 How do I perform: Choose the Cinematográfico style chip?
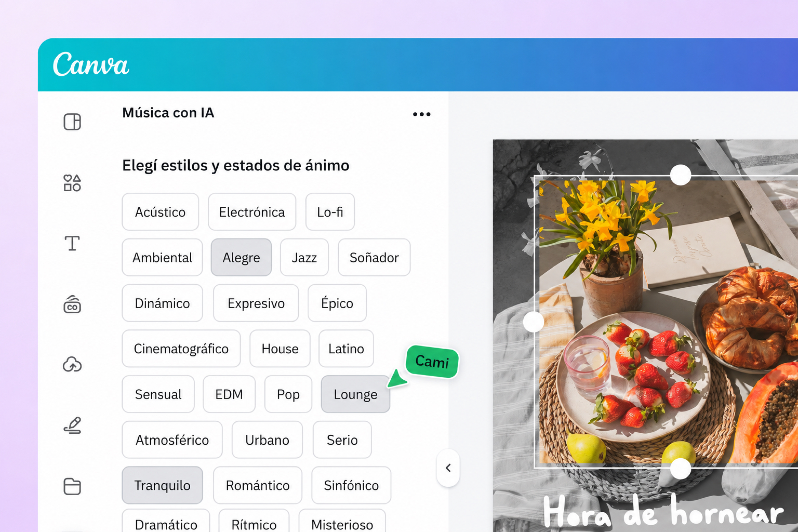(x=181, y=349)
